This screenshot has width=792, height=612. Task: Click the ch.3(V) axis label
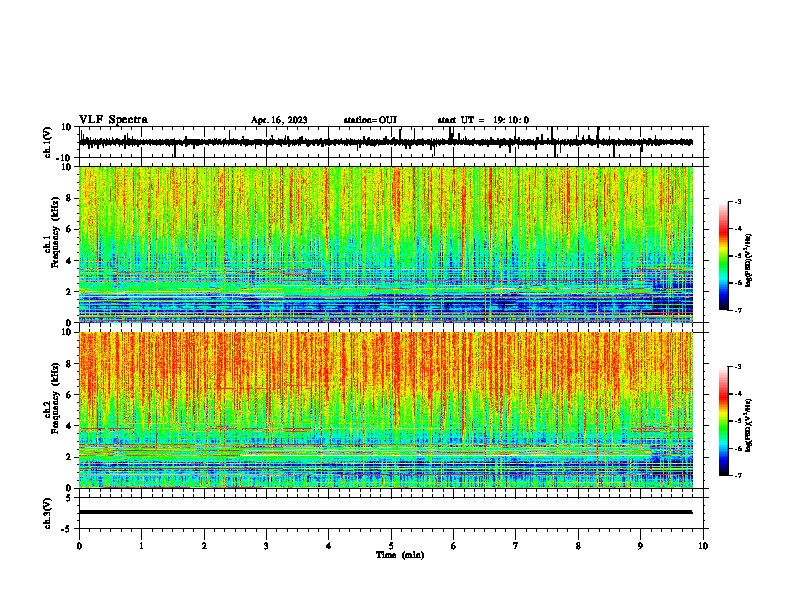[48, 513]
